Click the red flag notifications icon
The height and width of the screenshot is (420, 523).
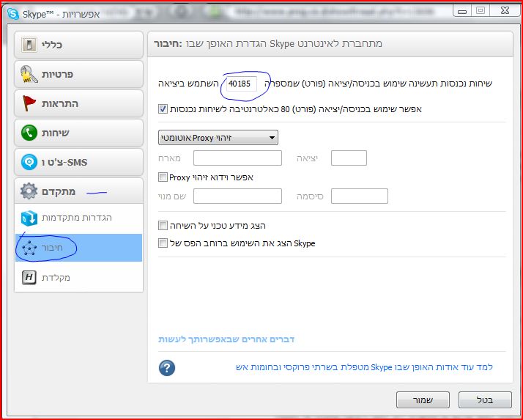coord(29,103)
